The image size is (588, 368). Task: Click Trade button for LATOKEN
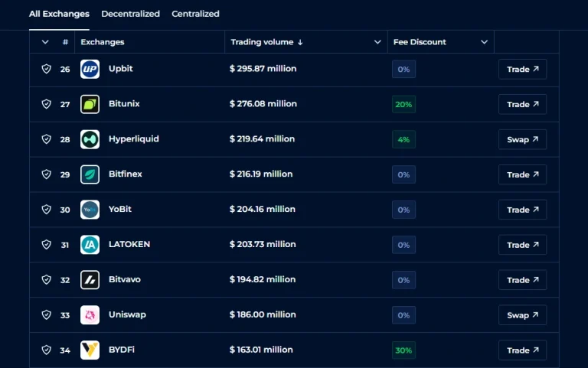click(x=522, y=245)
